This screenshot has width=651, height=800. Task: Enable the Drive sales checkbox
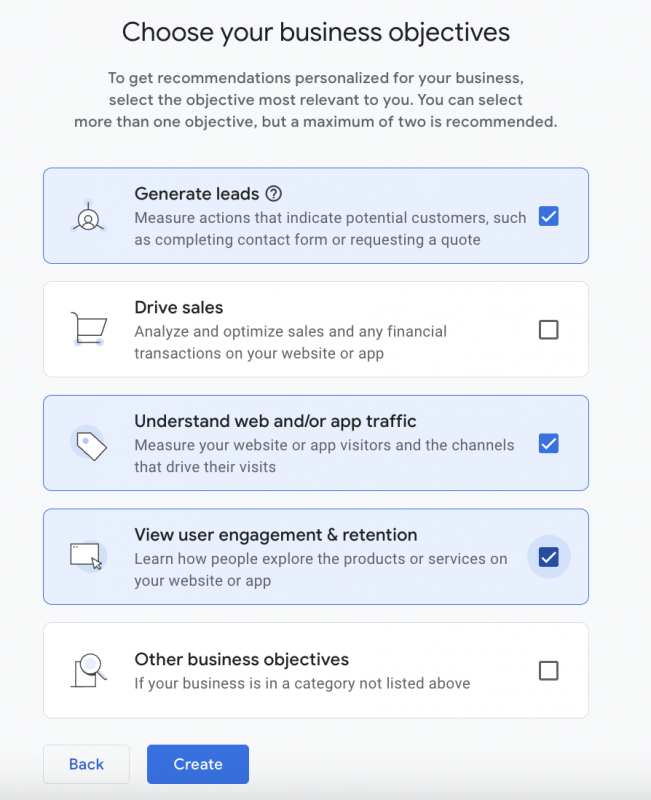pyautogui.click(x=548, y=329)
